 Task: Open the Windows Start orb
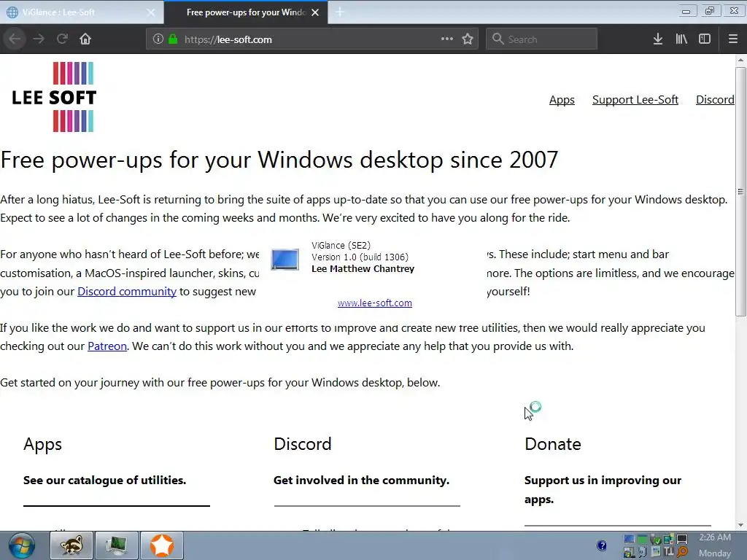pos(21,545)
